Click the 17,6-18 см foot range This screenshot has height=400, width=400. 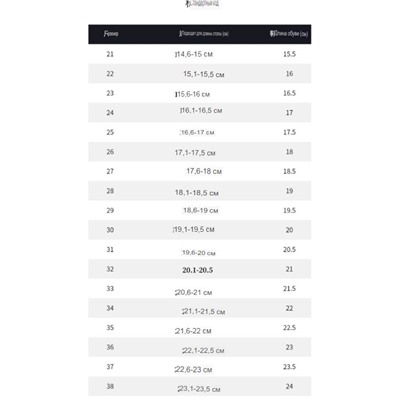click(204, 171)
